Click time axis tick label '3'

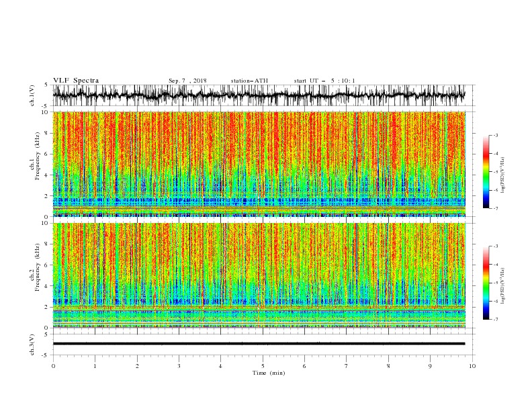tap(179, 366)
